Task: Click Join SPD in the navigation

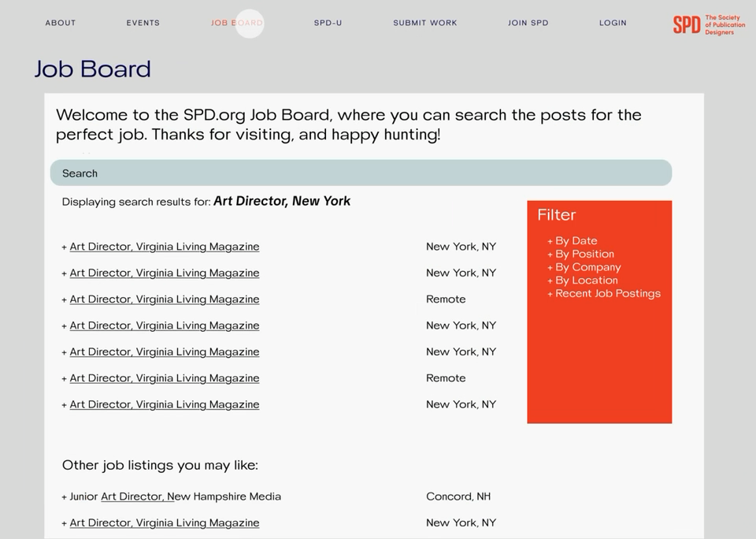Action: (x=528, y=23)
